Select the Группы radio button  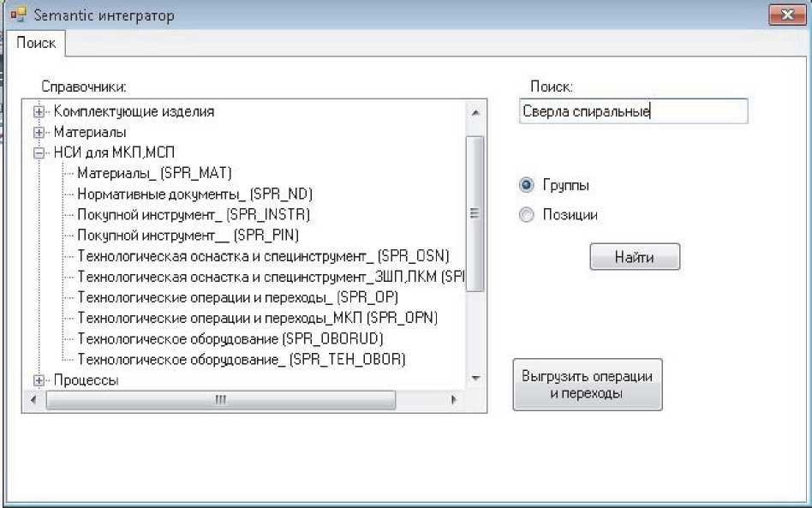point(527,185)
